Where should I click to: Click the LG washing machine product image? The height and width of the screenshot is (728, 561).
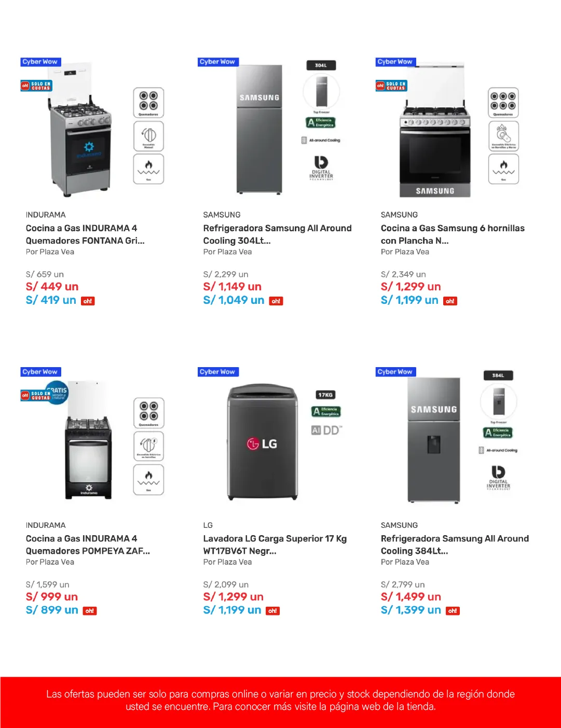[262, 442]
